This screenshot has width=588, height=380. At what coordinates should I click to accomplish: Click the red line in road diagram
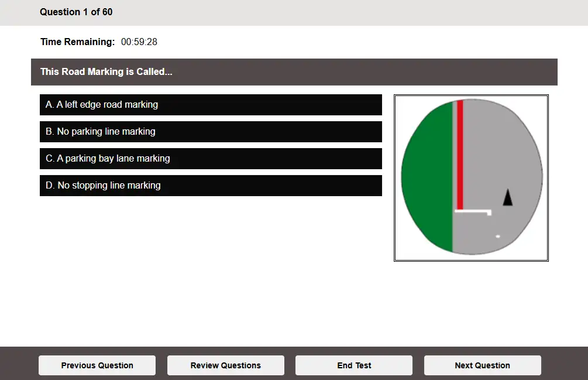460,152
